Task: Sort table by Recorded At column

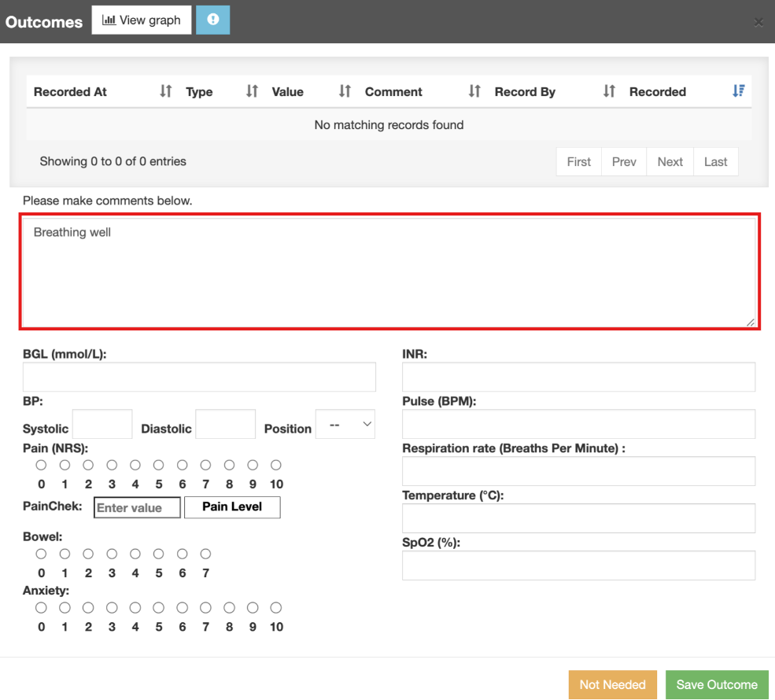Action: [165, 91]
